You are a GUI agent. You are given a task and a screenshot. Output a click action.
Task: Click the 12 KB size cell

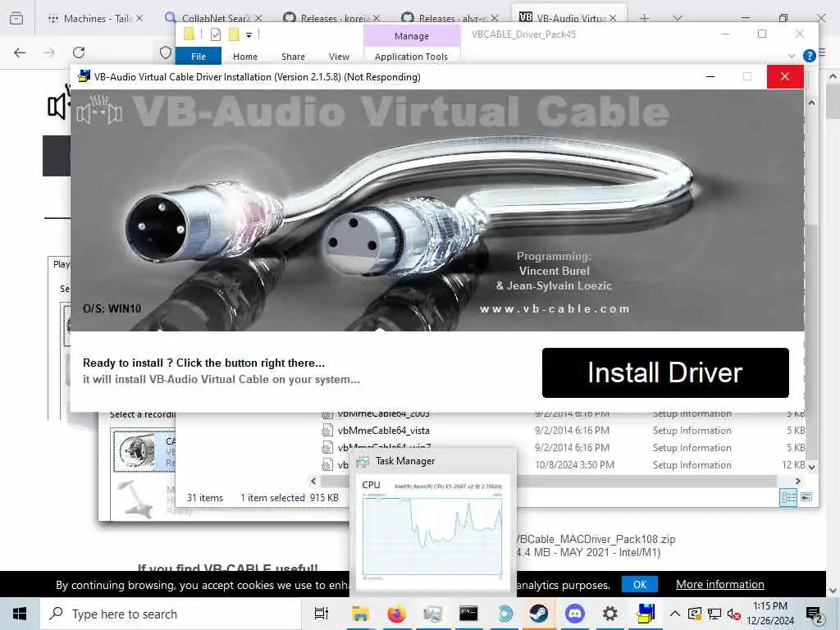(x=793, y=465)
